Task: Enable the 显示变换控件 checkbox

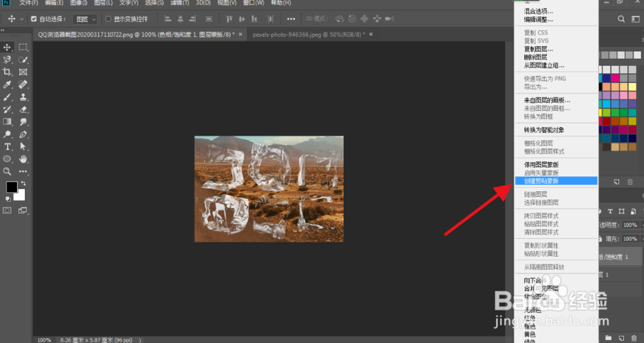Action: tap(108, 19)
